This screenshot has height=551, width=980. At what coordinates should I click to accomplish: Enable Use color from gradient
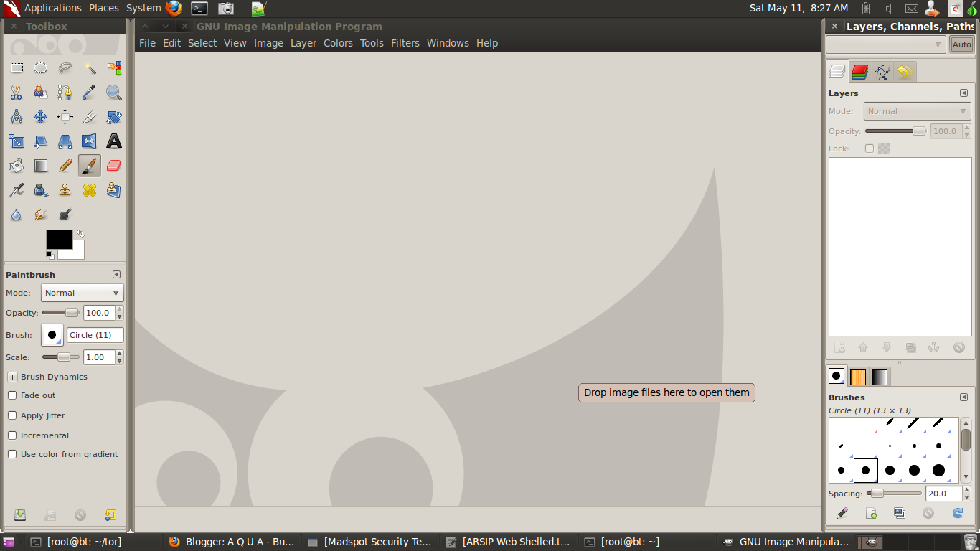pyautogui.click(x=12, y=454)
